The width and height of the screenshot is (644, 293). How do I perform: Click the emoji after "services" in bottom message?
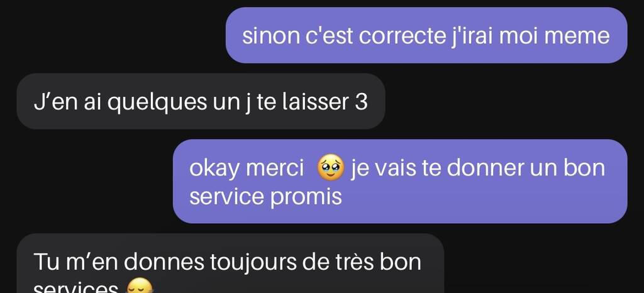tap(139, 286)
